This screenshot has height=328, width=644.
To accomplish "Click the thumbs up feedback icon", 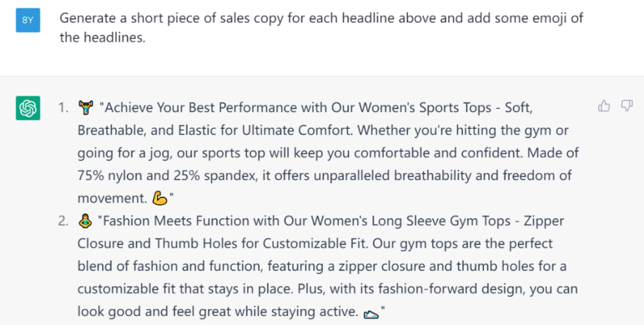I will [x=604, y=106].
